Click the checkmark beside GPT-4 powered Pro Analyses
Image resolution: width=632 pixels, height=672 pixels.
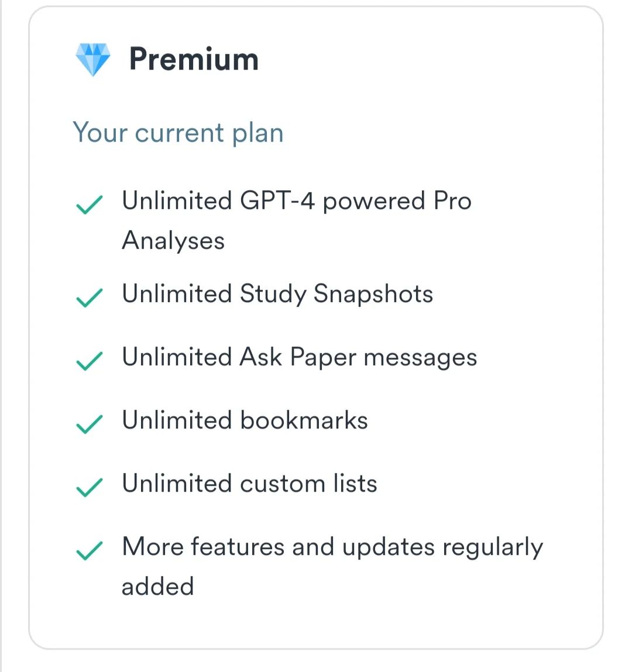tap(90, 204)
